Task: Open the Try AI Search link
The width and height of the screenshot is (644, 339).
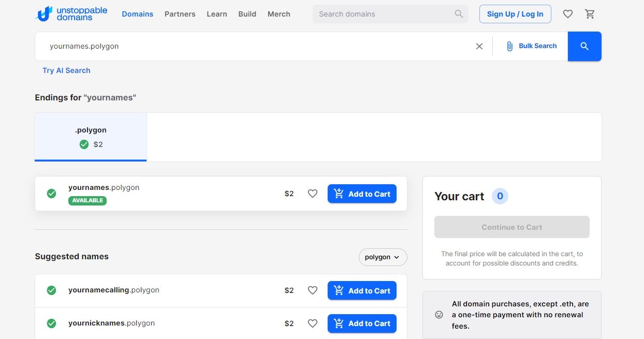Action: point(66,70)
